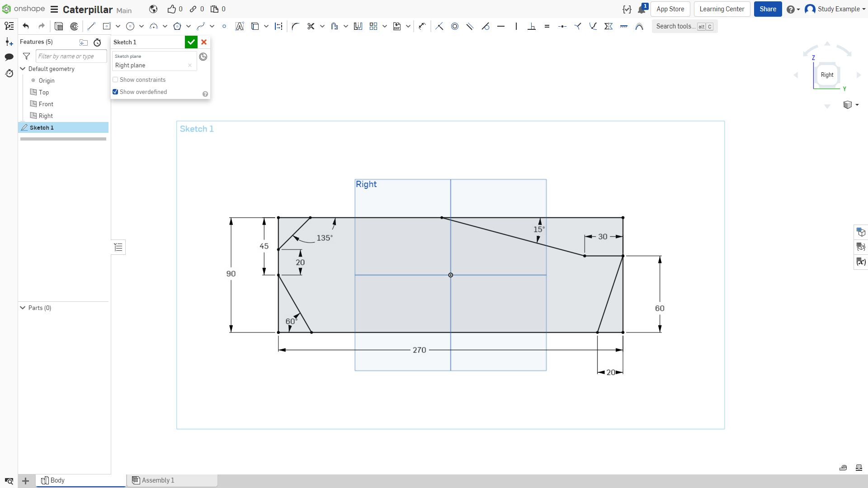Collapse the Default geometry tree

click(x=23, y=69)
